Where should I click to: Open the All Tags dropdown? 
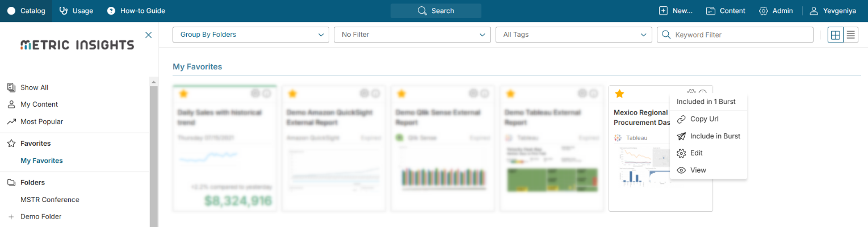tap(573, 35)
